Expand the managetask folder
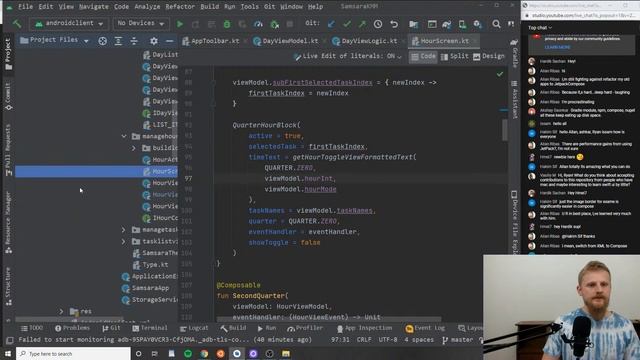640x360 pixels. [x=124, y=230]
